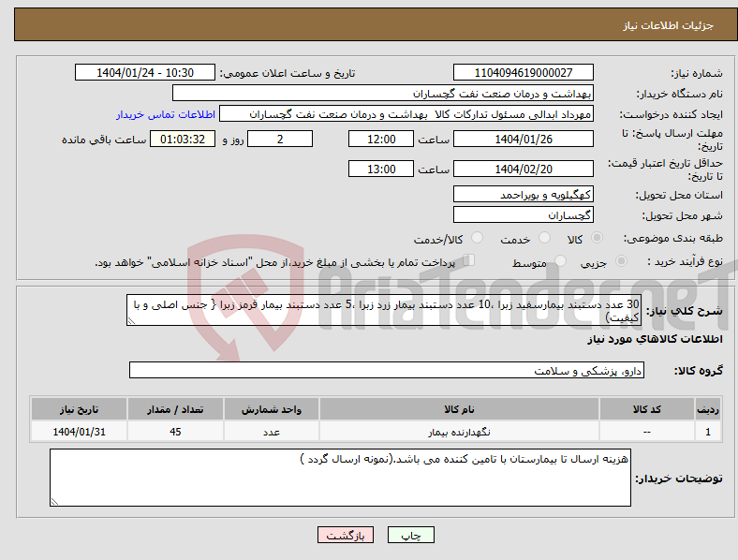The image size is (738, 560).
Task: Select the کالا radio button
Action: point(597,238)
